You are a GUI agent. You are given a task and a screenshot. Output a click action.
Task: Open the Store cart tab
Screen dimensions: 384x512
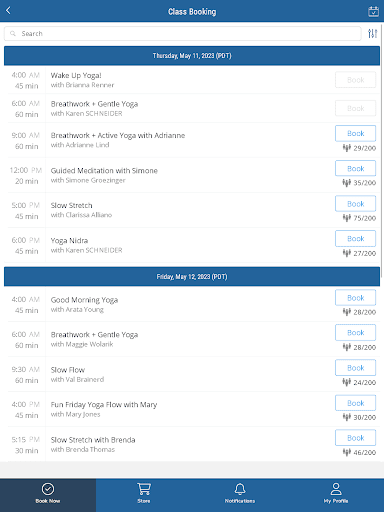[144, 493]
